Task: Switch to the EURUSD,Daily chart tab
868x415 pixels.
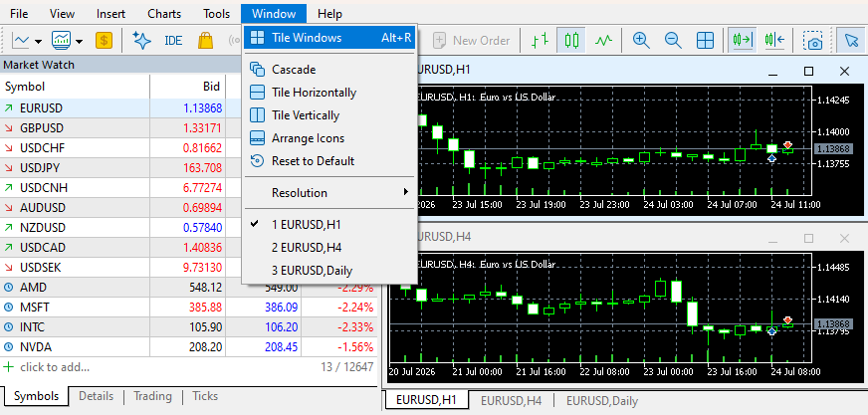Action: click(x=602, y=401)
